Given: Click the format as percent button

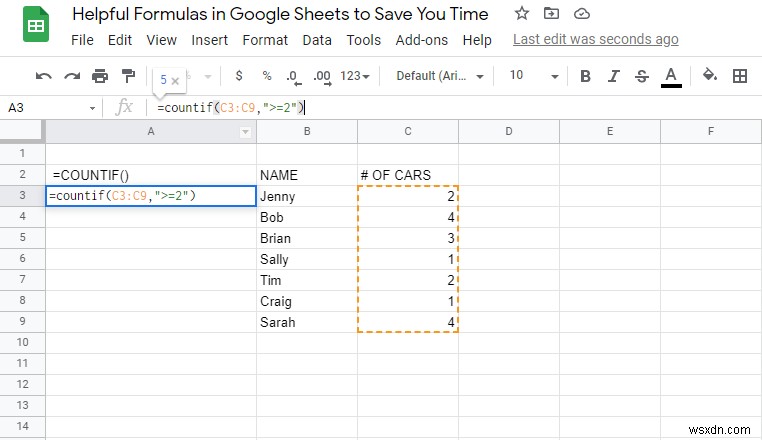Looking at the screenshot, I should click(267, 76).
